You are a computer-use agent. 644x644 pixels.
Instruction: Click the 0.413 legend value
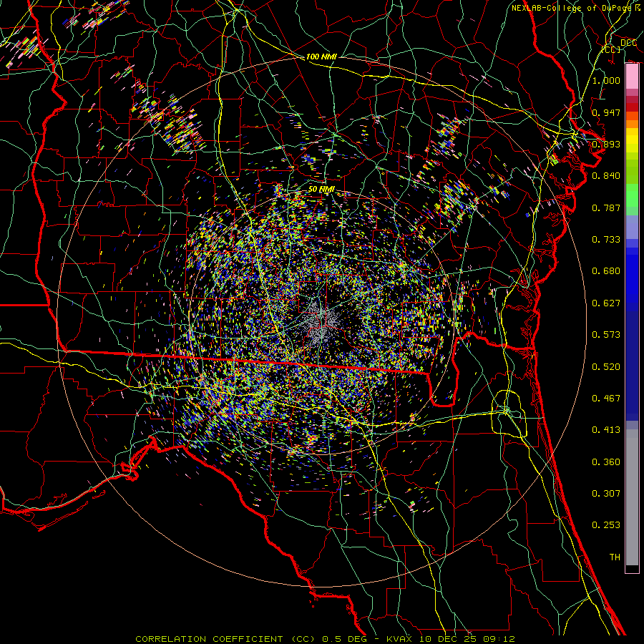tap(606, 430)
